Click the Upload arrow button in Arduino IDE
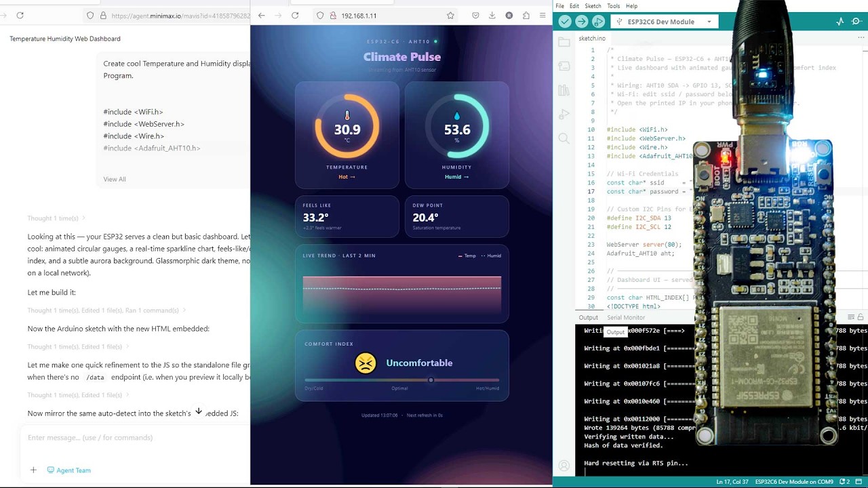868x488 pixels. [581, 22]
